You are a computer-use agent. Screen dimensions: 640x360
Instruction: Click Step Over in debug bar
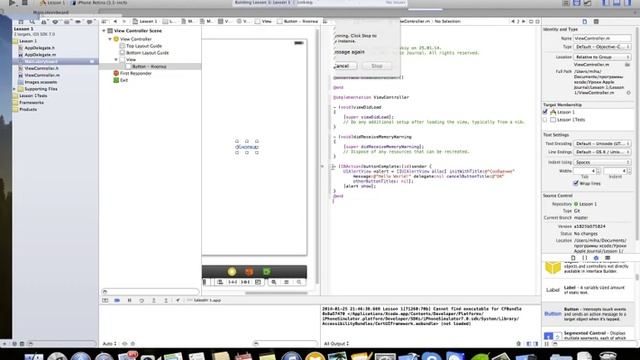click(x=142, y=300)
